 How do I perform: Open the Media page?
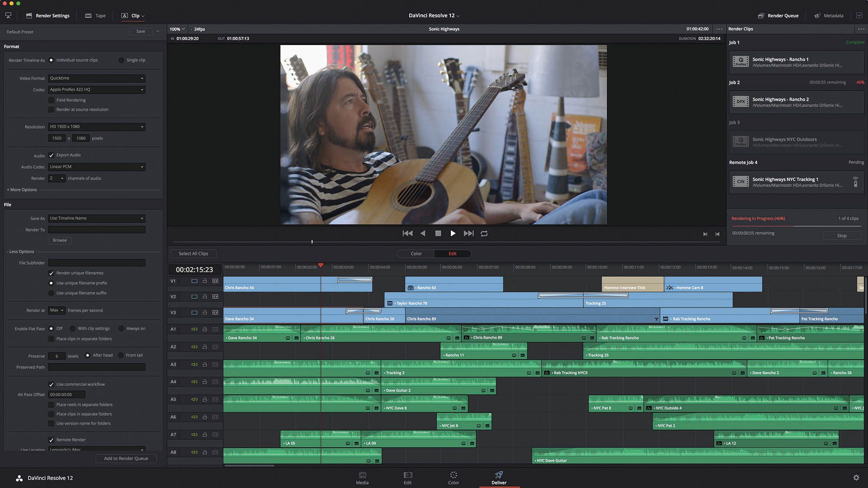(x=362, y=478)
